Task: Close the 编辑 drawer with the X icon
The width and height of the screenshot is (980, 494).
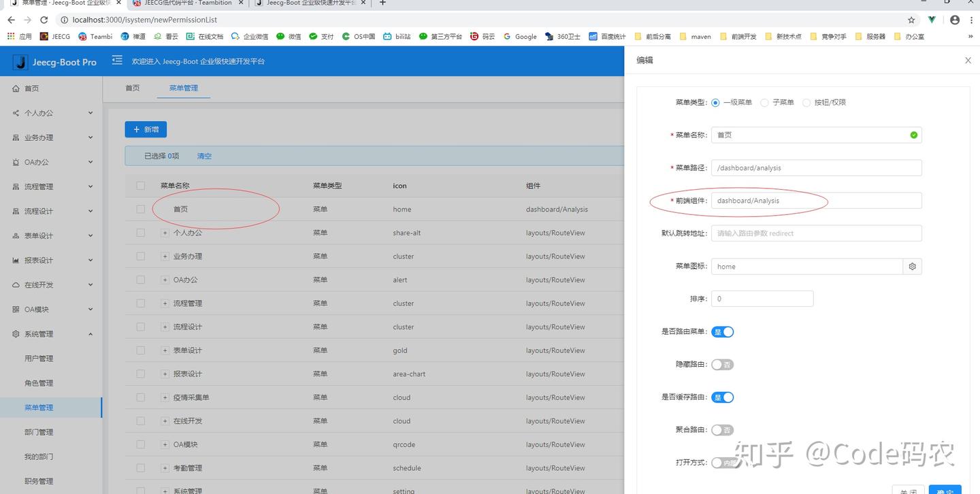Action: pyautogui.click(x=968, y=61)
